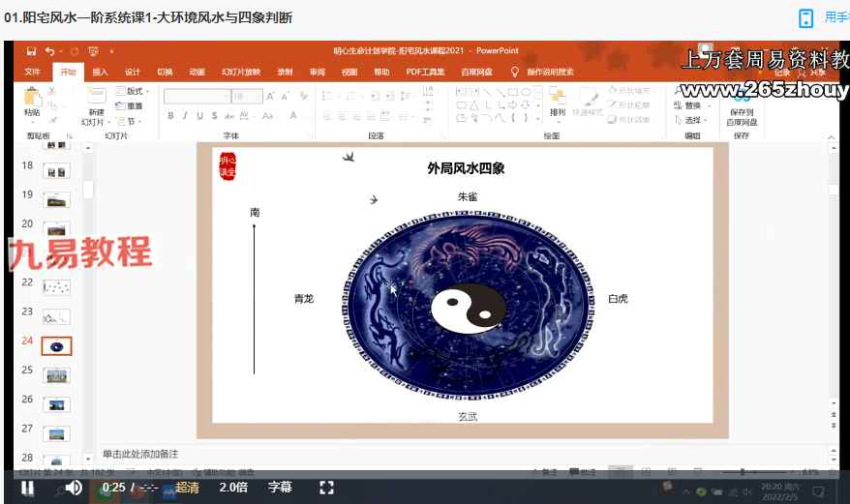Image resolution: width=850 pixels, height=504 pixels.
Task: Click the 青龙 label on the slide
Action: [x=304, y=299]
